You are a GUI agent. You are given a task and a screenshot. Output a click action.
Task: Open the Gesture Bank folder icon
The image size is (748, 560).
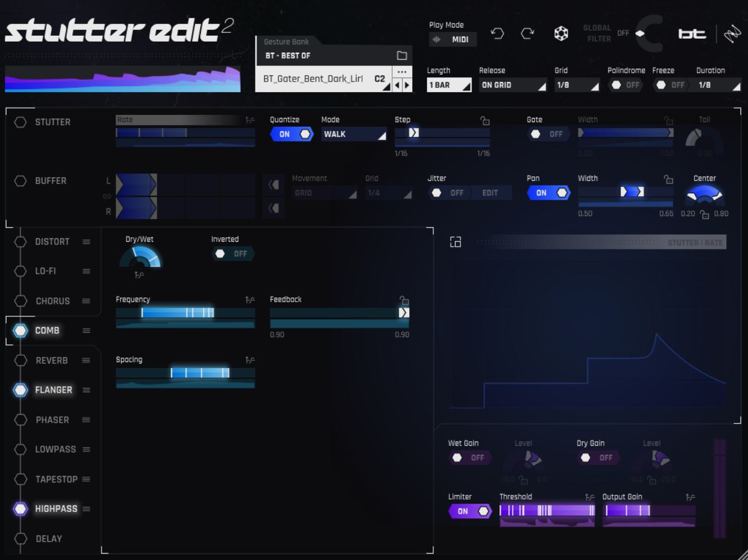click(402, 55)
